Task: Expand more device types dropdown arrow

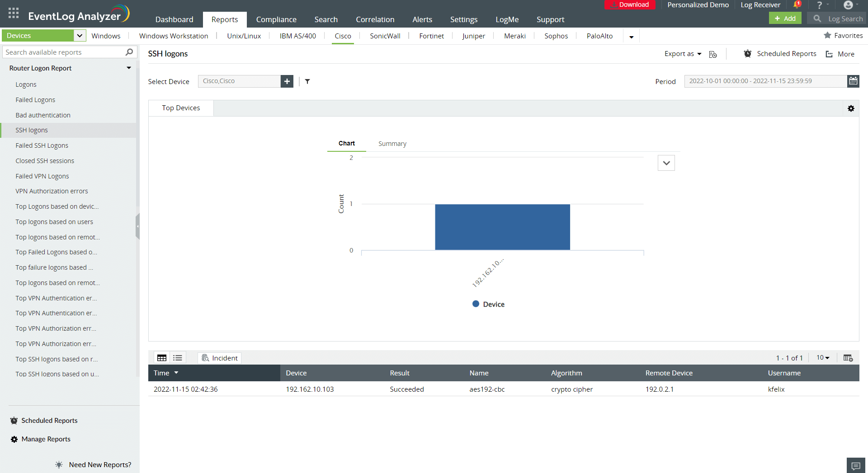Action: tap(632, 37)
